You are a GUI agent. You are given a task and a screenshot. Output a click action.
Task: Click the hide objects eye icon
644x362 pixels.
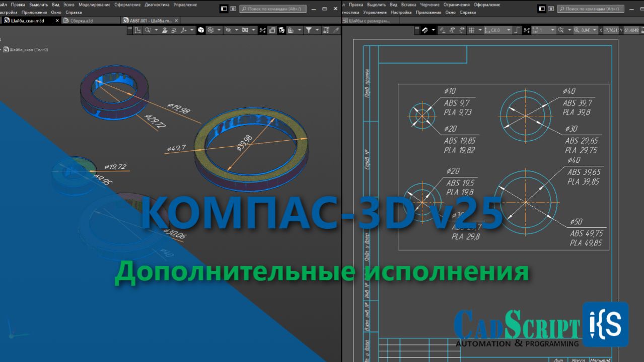coord(228,30)
